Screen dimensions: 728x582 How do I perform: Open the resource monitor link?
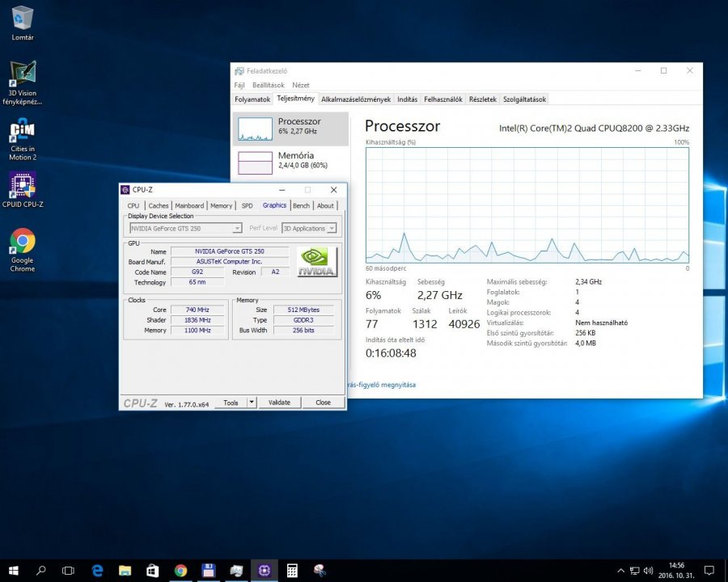pyautogui.click(x=382, y=385)
